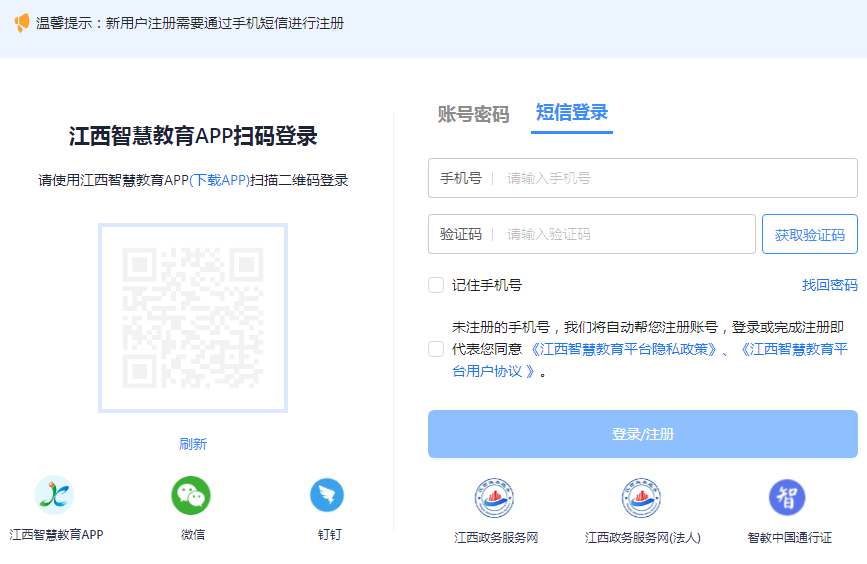
Task: Click the 登录/注册 button
Action: [x=642, y=434]
